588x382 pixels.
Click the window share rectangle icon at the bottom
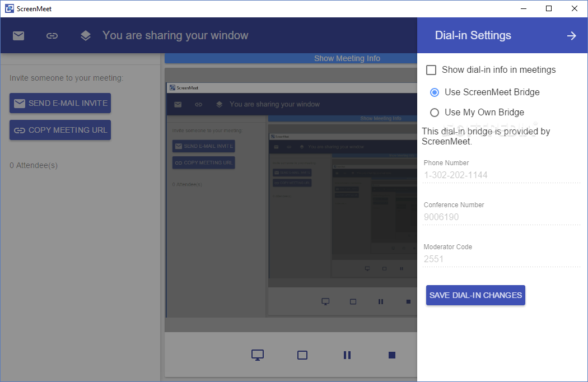(302, 355)
